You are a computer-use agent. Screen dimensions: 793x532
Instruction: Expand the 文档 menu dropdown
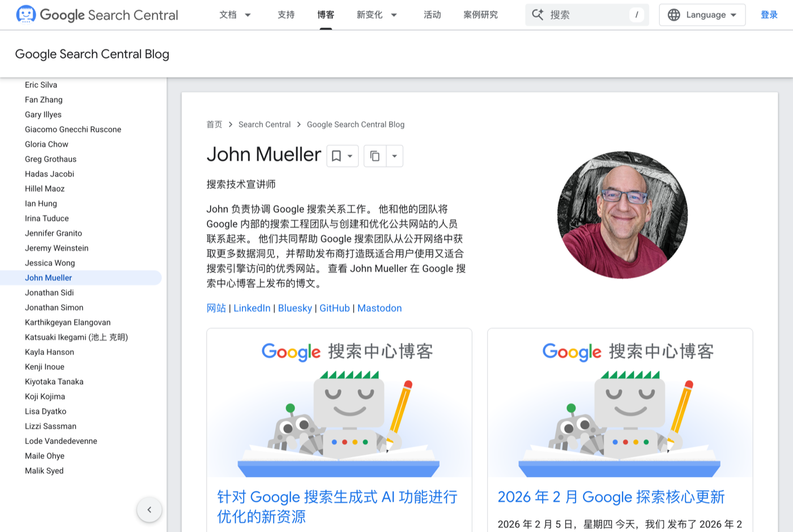click(x=248, y=15)
